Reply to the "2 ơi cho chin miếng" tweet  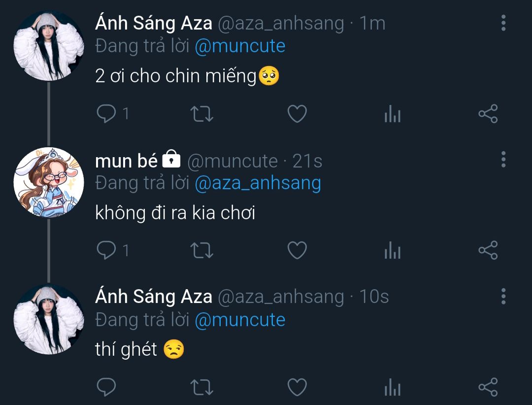coord(105,114)
